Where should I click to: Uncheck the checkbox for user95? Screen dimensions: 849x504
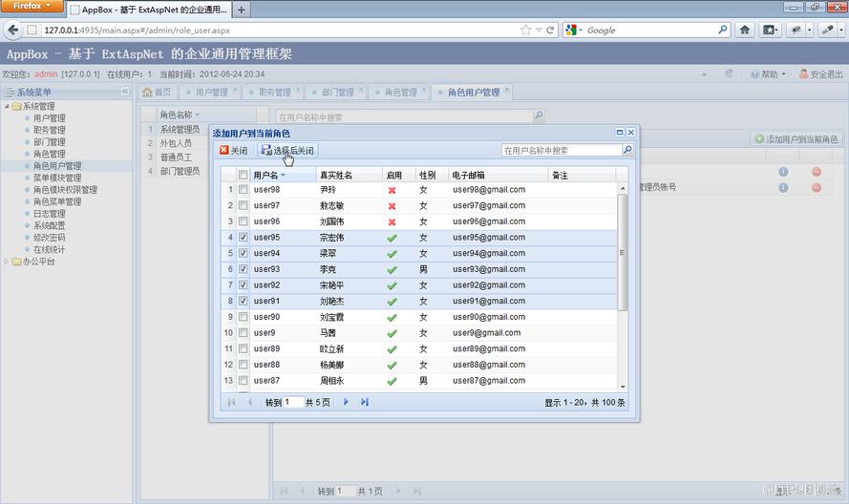(244, 237)
